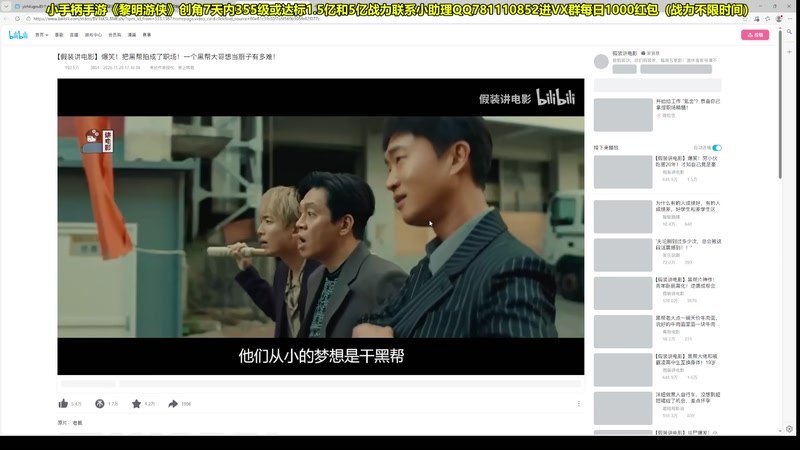Image resolution: width=800 pixels, height=450 pixels.
Task: Like the video with thumbs-up icon
Action: tap(64, 404)
